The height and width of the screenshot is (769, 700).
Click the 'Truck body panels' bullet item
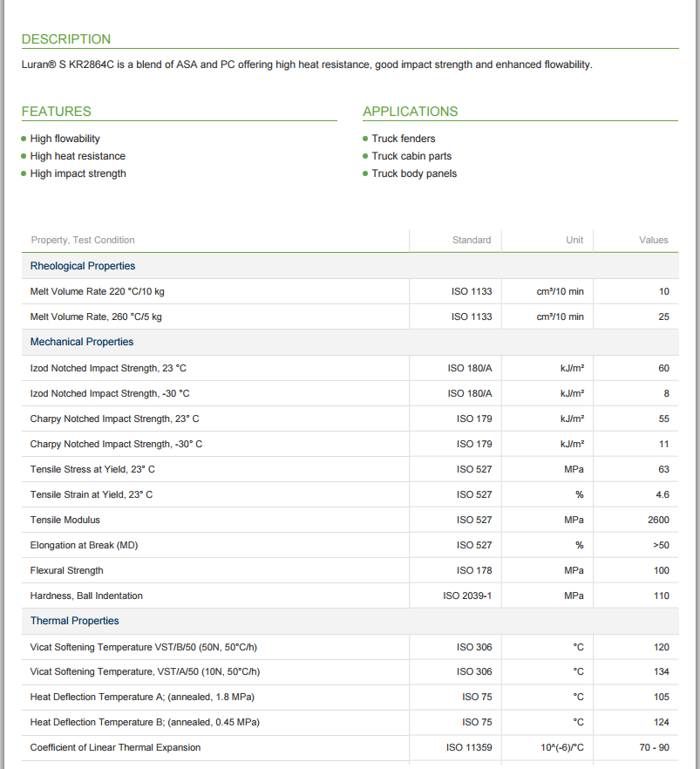click(414, 174)
